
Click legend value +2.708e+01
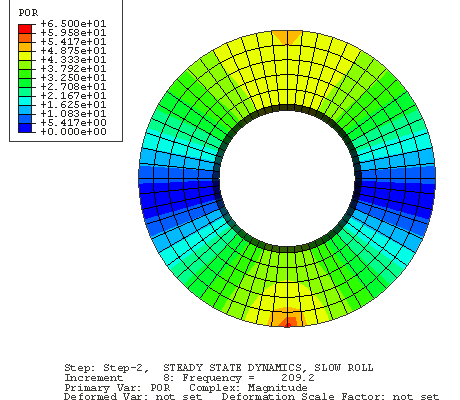73,87
